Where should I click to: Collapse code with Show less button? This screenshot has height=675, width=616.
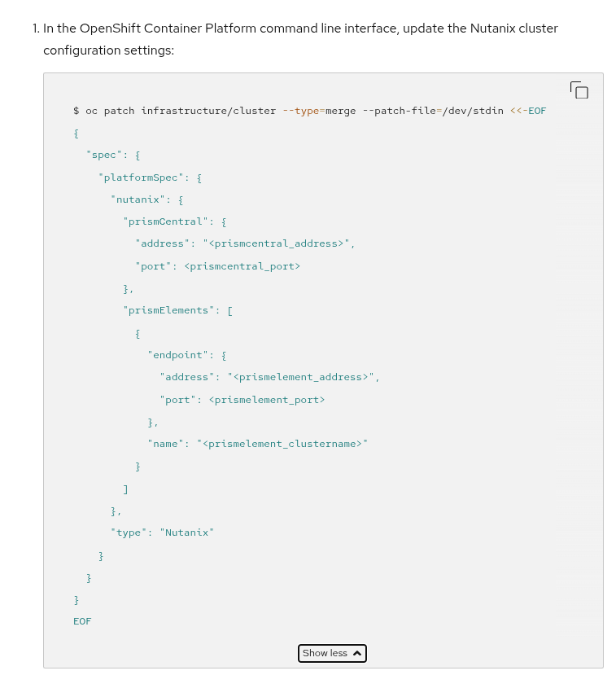pos(332,653)
